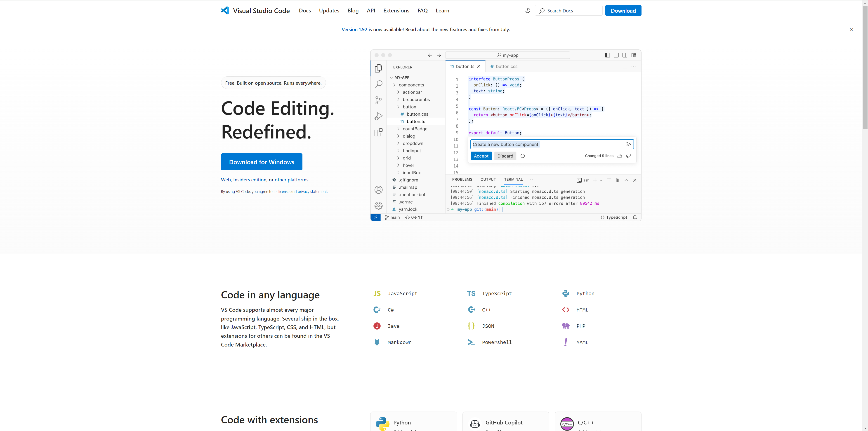
Task: Toggle the dark theme moon icon
Action: point(528,10)
